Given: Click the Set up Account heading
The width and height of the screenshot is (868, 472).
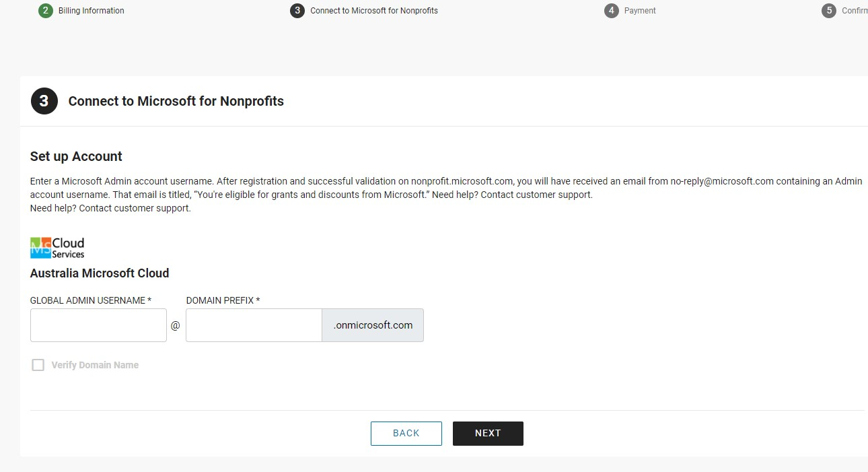Looking at the screenshot, I should coord(76,156).
